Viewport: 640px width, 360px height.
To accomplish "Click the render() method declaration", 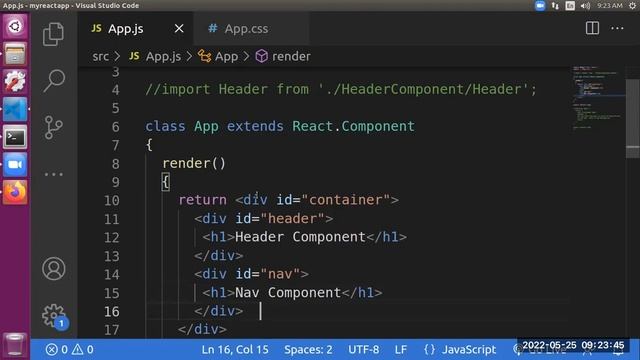I will [x=194, y=163].
